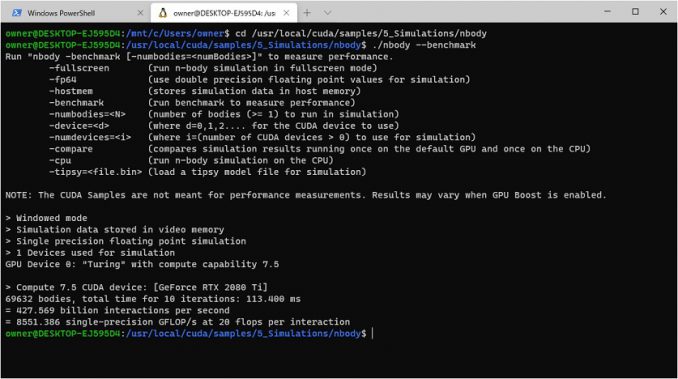Image resolution: width=678 pixels, height=379 pixels.
Task: Maximize the terminal window
Action: (635, 12)
